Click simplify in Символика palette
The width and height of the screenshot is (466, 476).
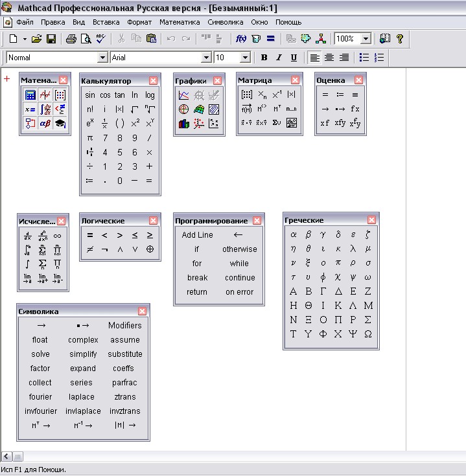point(83,354)
